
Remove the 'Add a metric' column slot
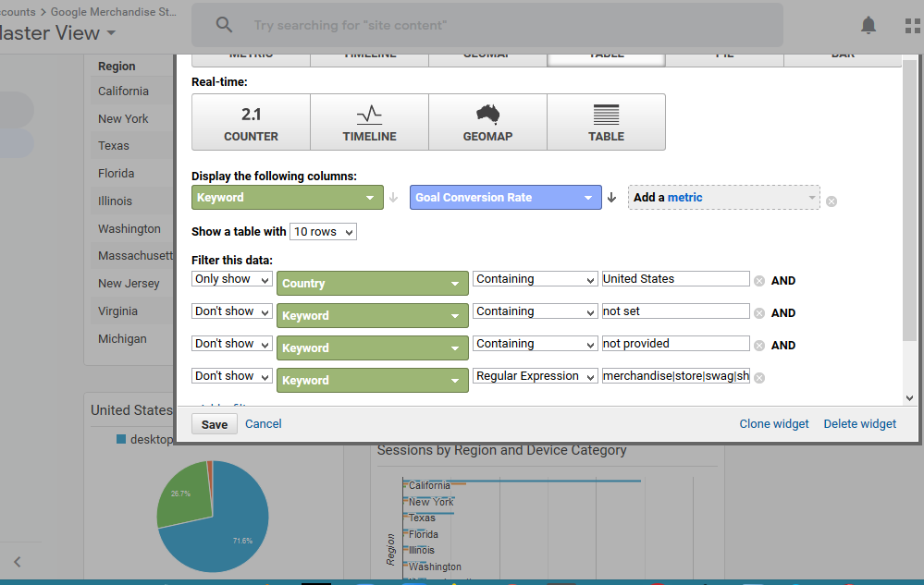click(x=832, y=201)
